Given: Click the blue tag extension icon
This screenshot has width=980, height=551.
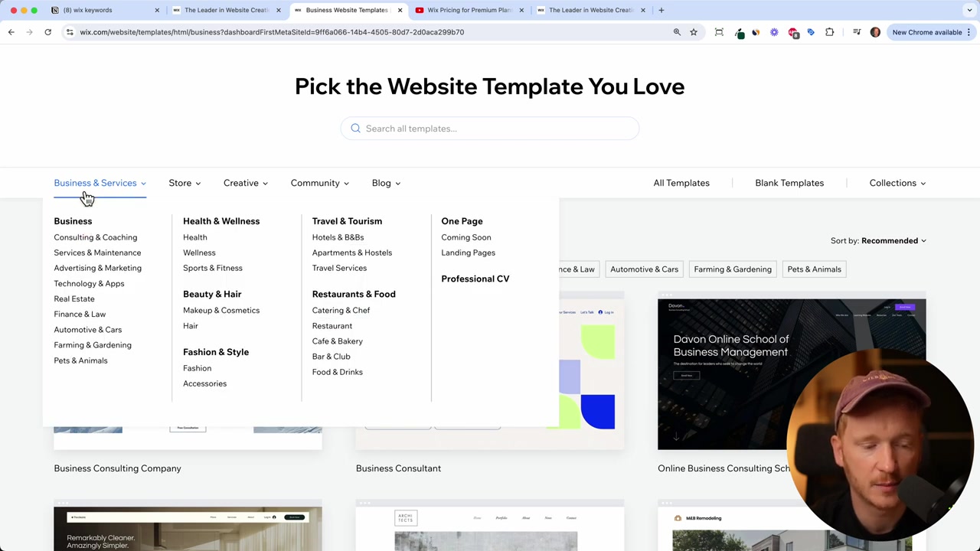Looking at the screenshot, I should [811, 32].
